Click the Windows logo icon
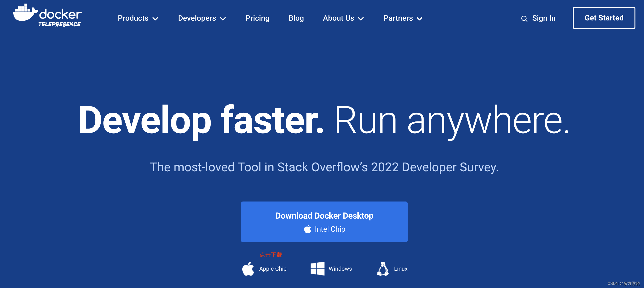644x288 pixels. (x=317, y=269)
